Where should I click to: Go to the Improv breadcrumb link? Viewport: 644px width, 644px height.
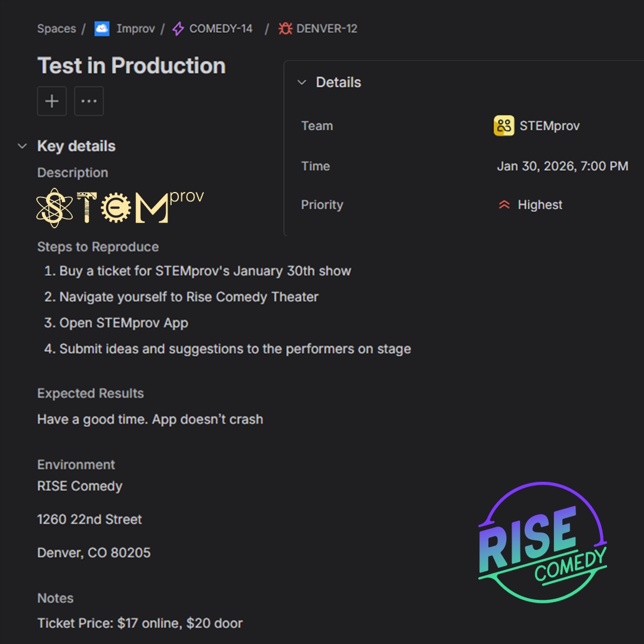click(135, 29)
